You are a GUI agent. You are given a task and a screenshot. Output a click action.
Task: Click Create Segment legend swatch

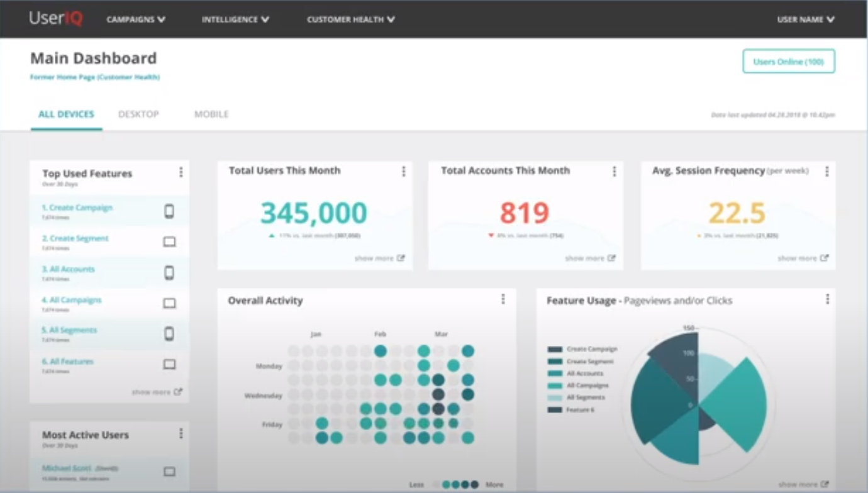click(555, 362)
